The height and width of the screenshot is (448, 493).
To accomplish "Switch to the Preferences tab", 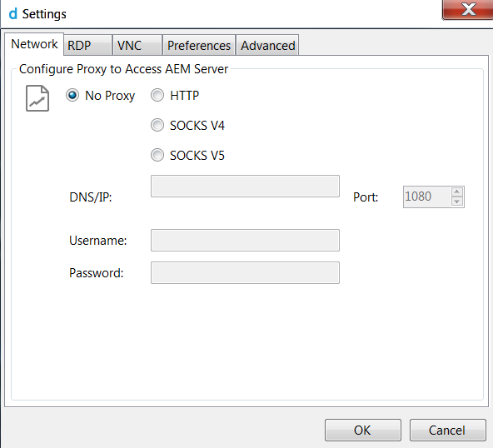I will [x=199, y=46].
